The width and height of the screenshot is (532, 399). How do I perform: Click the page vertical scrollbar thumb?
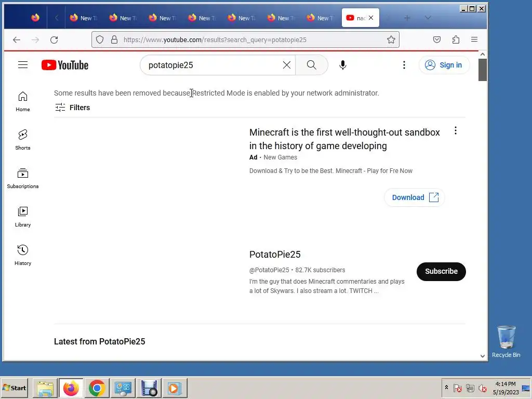[483, 70]
